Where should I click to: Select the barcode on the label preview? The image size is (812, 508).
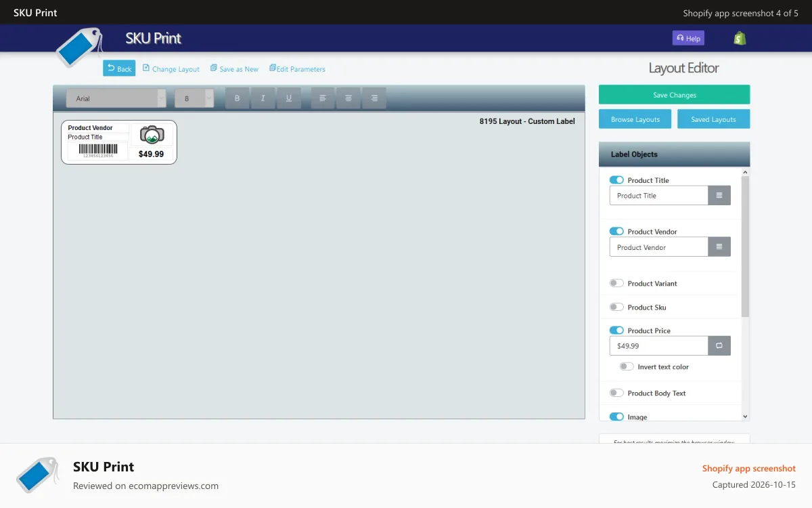point(98,151)
